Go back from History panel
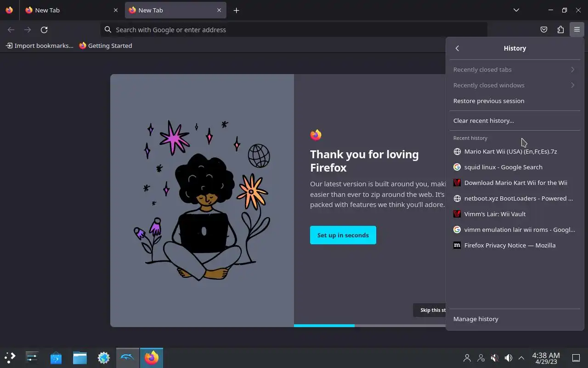Screen dimensions: 588x368 click(x=457, y=48)
